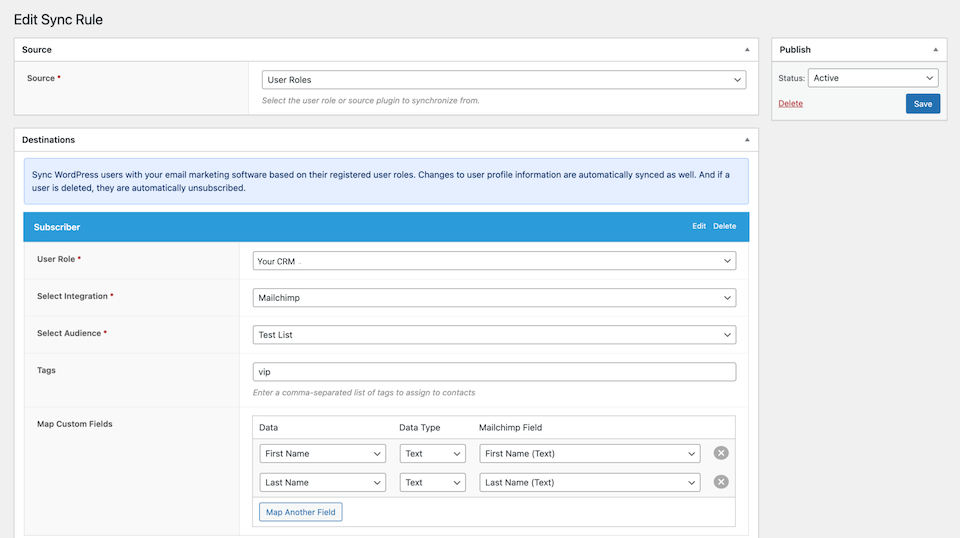This screenshot has width=960, height=538.
Task: Click the Save button
Action: (x=923, y=103)
